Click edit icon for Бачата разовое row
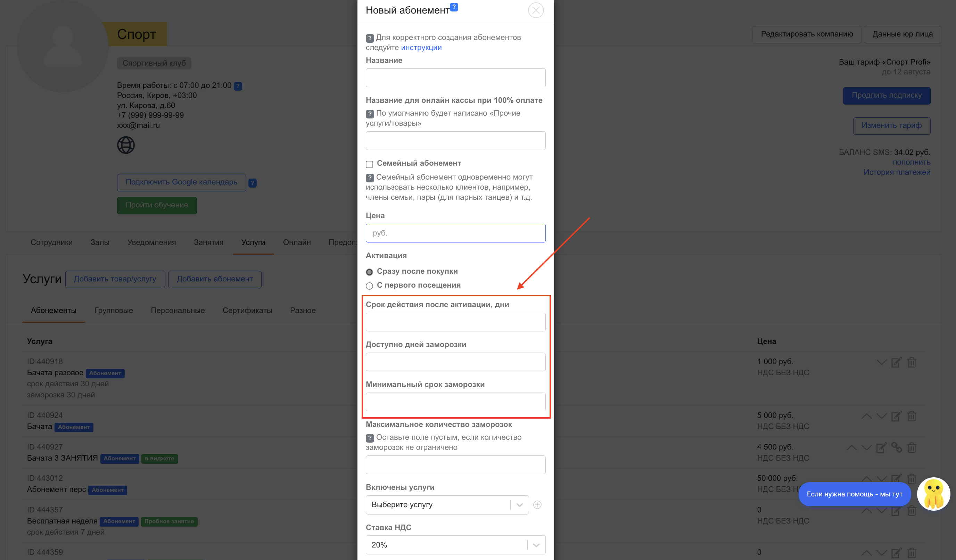 pos(896,362)
